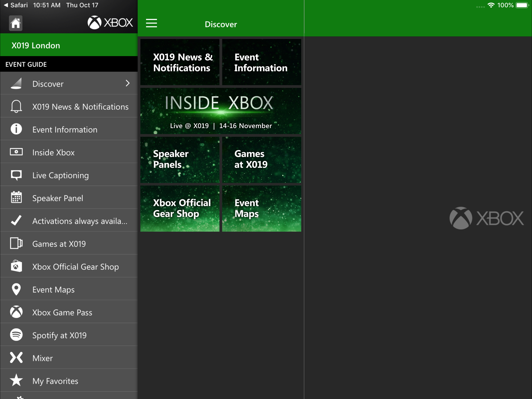Return to Safari via back link

tap(16, 5)
